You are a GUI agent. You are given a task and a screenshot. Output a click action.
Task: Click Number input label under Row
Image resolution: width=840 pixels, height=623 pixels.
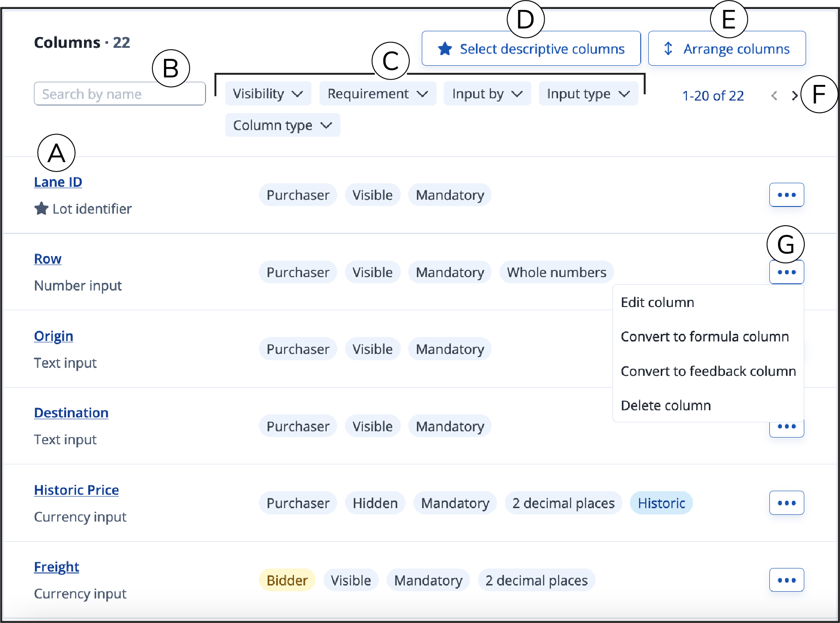pos(78,286)
